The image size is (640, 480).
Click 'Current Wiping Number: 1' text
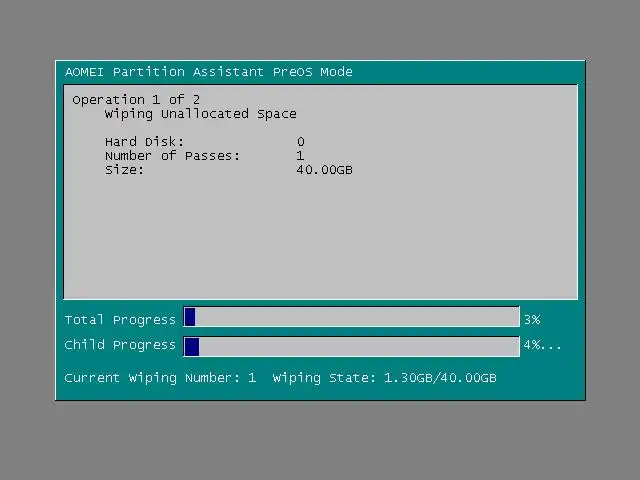[x=160, y=378]
